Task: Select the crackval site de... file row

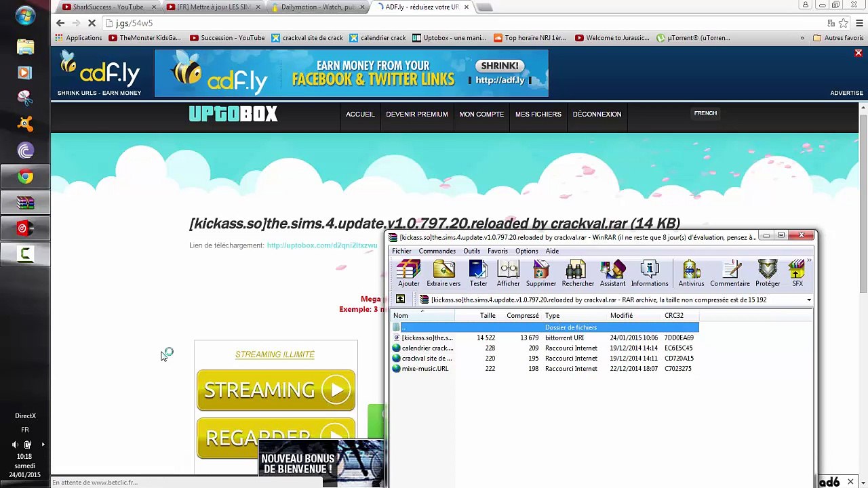Action: 545,358
